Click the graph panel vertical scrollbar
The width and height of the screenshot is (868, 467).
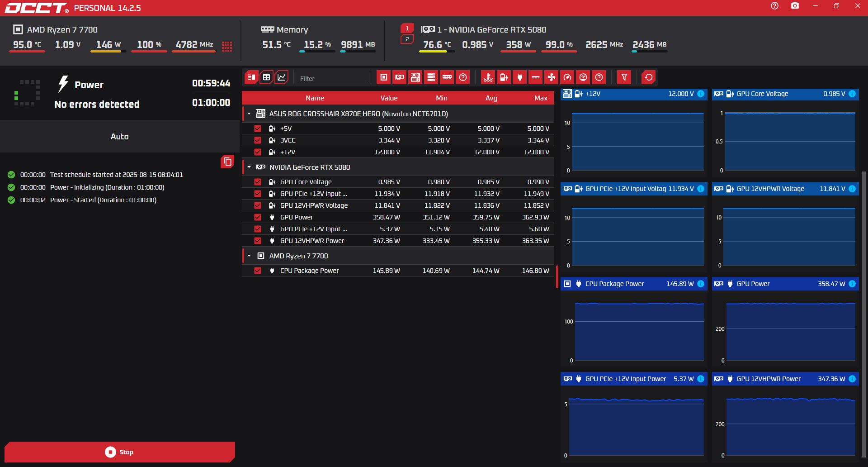coord(864,315)
